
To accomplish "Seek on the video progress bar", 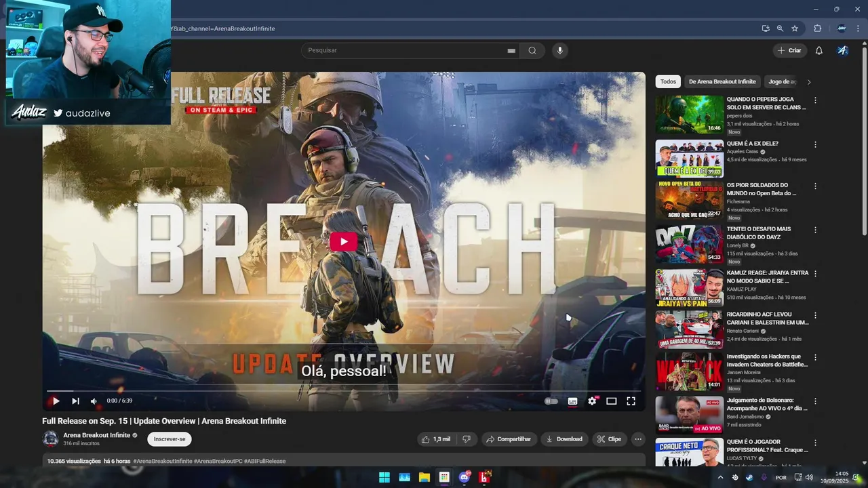I will coord(344,390).
